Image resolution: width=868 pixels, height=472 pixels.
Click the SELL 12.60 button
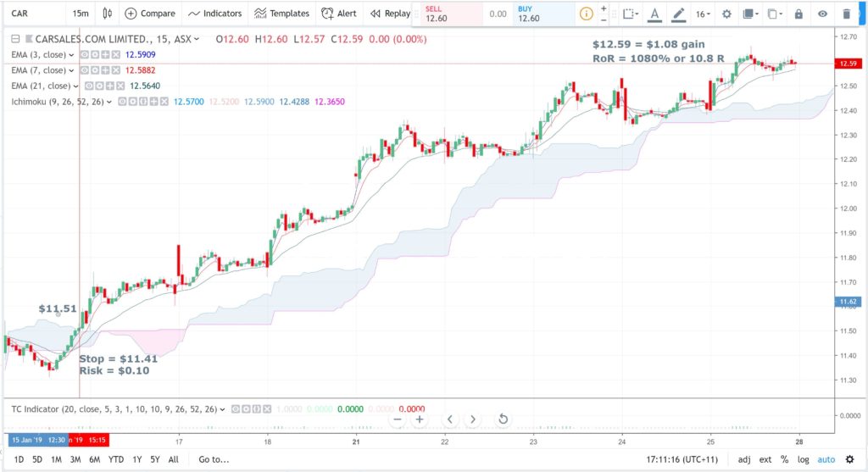452,14
